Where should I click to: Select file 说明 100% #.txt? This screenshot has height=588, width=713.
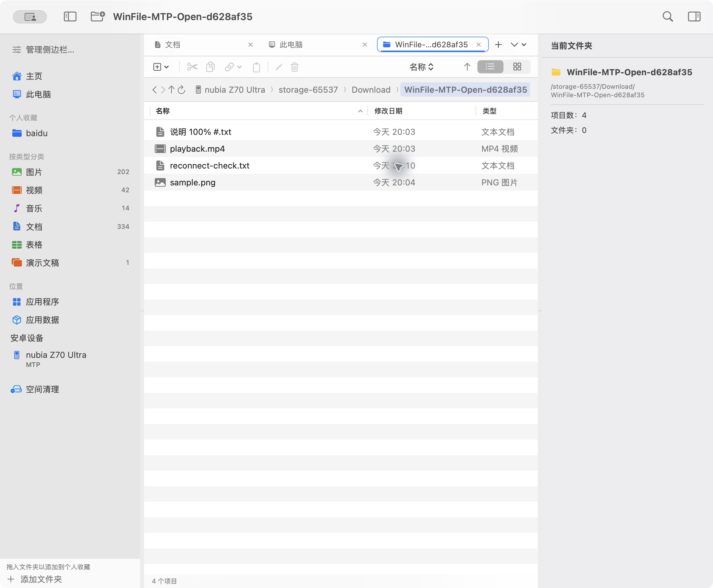341,132
